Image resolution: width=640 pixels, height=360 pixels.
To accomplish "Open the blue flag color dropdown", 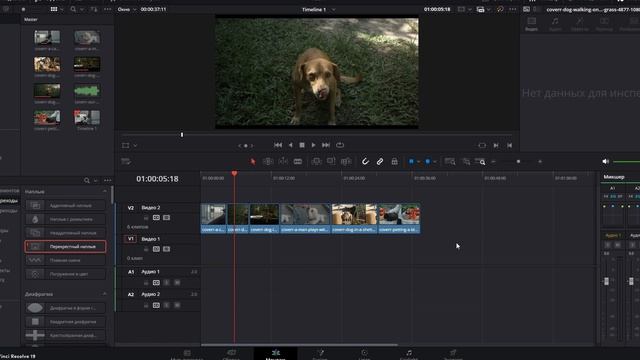I will click(418, 162).
